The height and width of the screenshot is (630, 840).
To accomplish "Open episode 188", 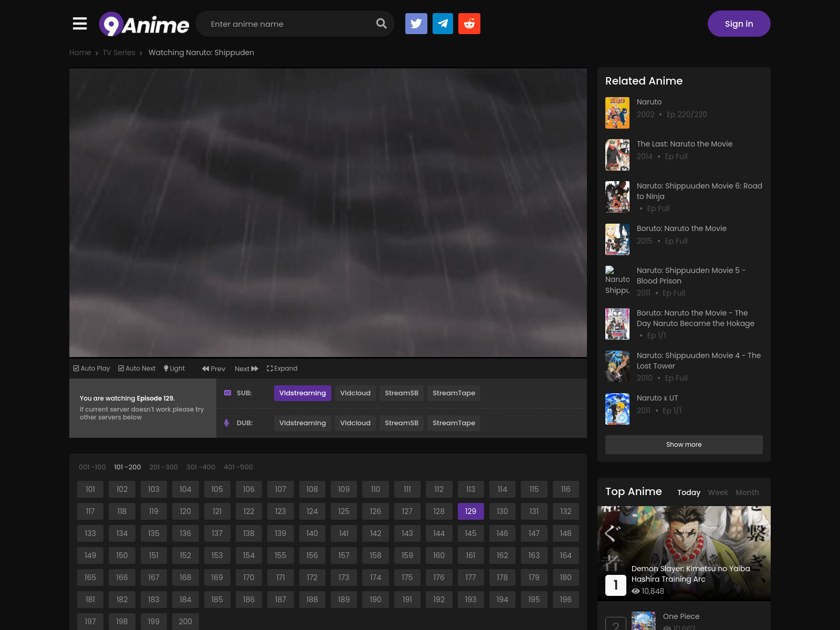I will coord(312,600).
